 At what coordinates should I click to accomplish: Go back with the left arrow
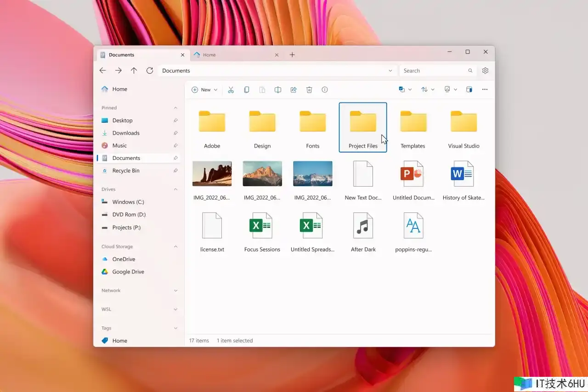tap(103, 70)
